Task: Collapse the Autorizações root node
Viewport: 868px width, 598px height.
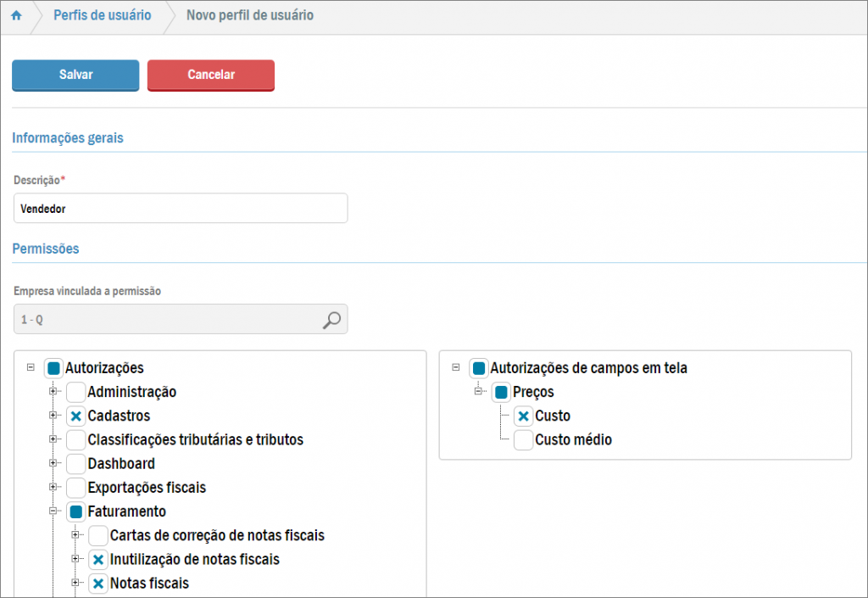Action: click(x=31, y=368)
